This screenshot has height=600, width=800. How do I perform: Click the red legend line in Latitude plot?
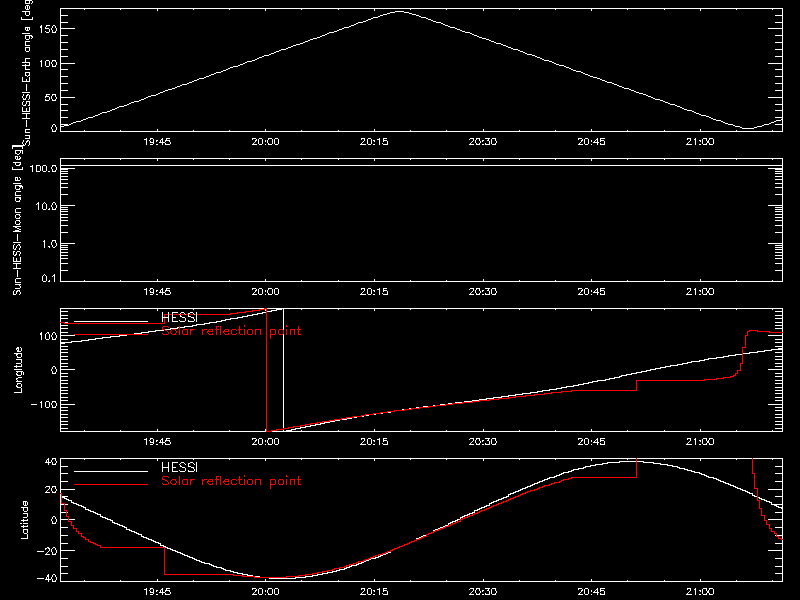point(111,485)
